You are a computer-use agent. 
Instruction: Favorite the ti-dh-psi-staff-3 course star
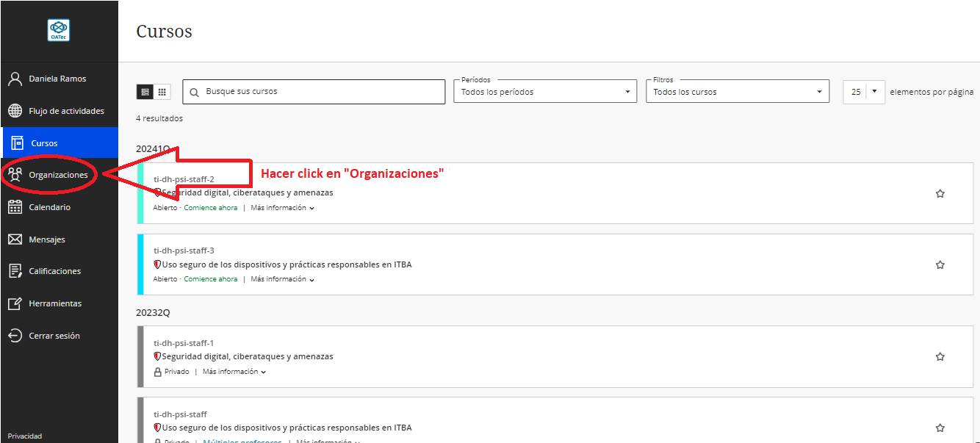pos(940,264)
